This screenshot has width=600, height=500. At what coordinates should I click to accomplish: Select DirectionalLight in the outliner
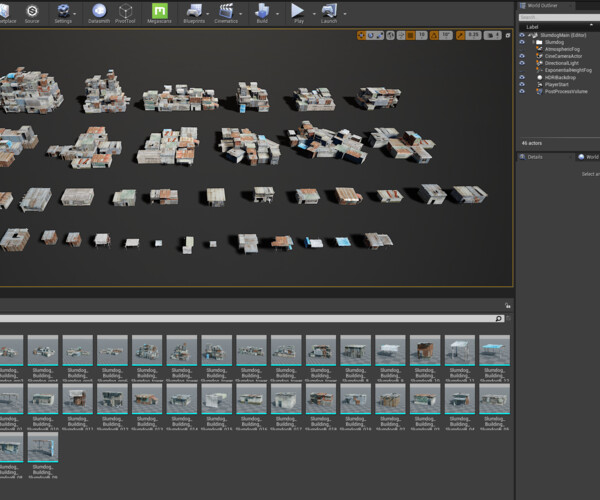pos(561,63)
